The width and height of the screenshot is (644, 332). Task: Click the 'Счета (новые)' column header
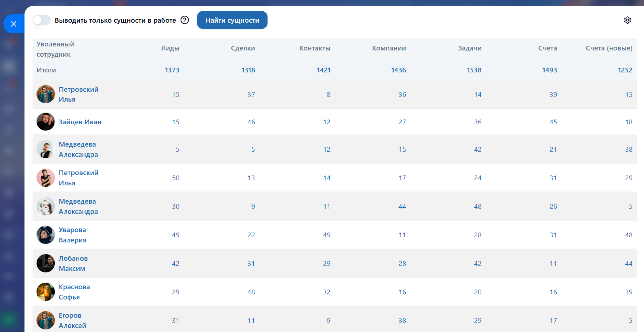coord(609,48)
